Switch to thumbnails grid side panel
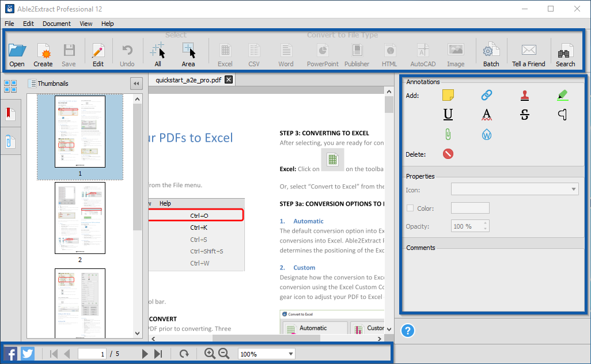This screenshot has height=364, width=591. 10,86
